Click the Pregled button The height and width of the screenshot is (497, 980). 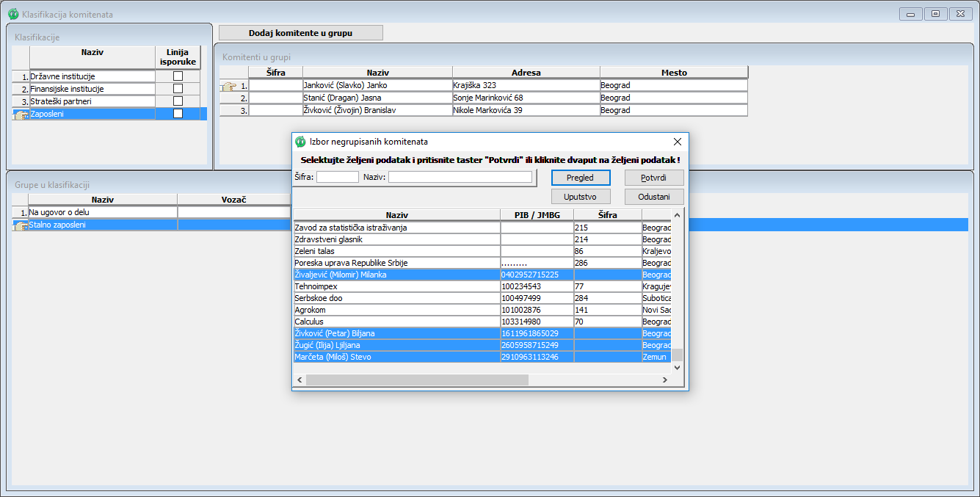581,178
